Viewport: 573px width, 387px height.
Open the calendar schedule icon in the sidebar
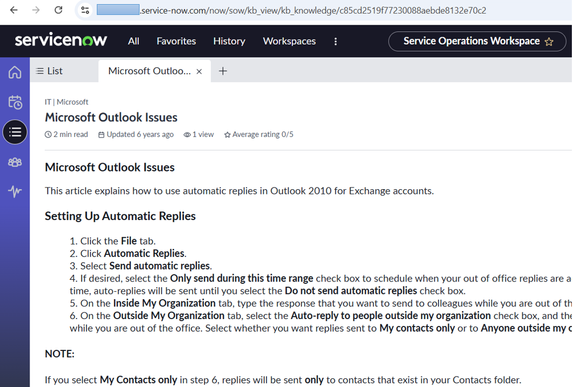[x=15, y=102]
